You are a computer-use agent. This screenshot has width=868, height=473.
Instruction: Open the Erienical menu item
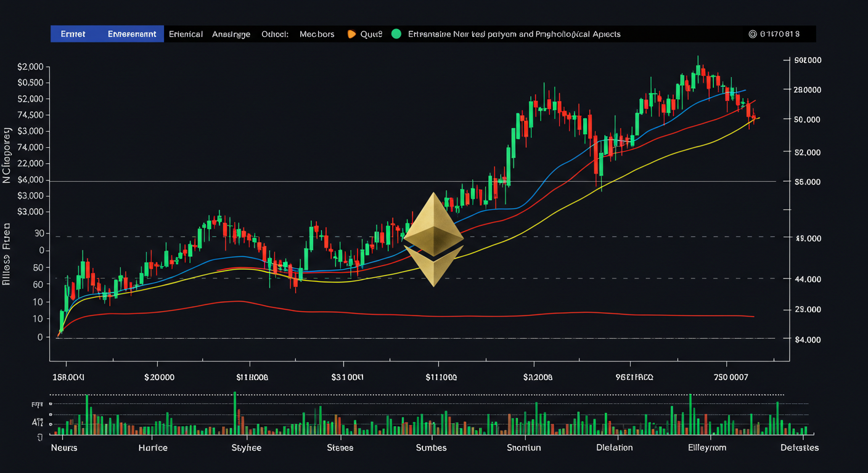[x=186, y=34]
